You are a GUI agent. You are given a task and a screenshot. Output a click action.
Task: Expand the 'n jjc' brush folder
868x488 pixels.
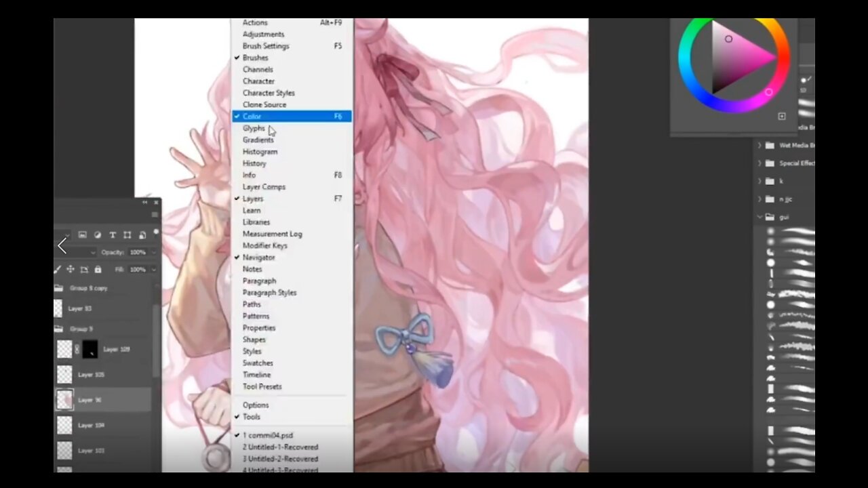coord(759,199)
